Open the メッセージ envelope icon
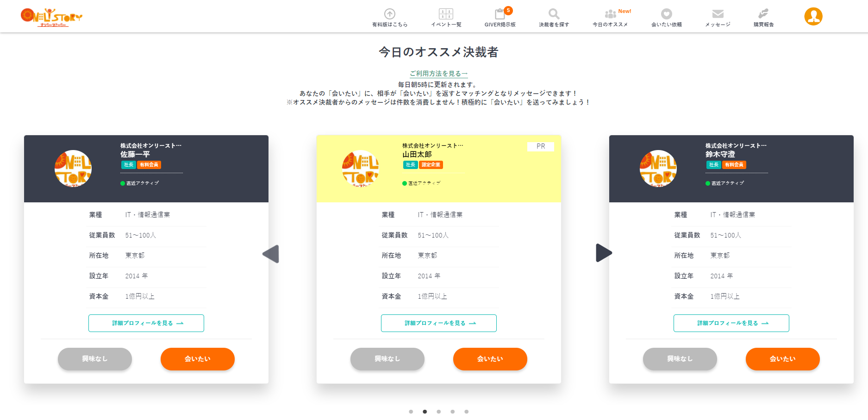 (718, 14)
